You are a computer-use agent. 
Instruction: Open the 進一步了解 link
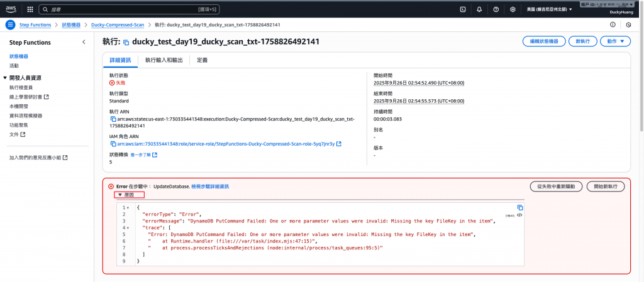click(144, 155)
